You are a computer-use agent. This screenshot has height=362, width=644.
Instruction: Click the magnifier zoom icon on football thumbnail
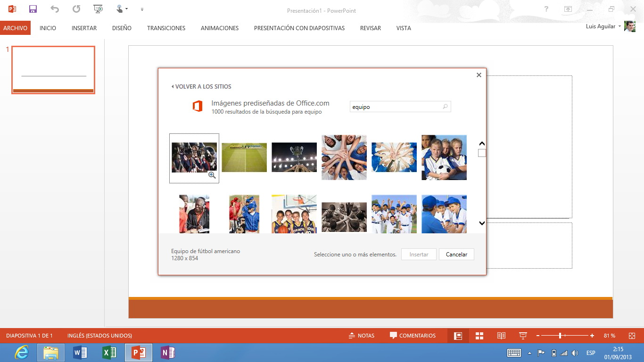[212, 175]
